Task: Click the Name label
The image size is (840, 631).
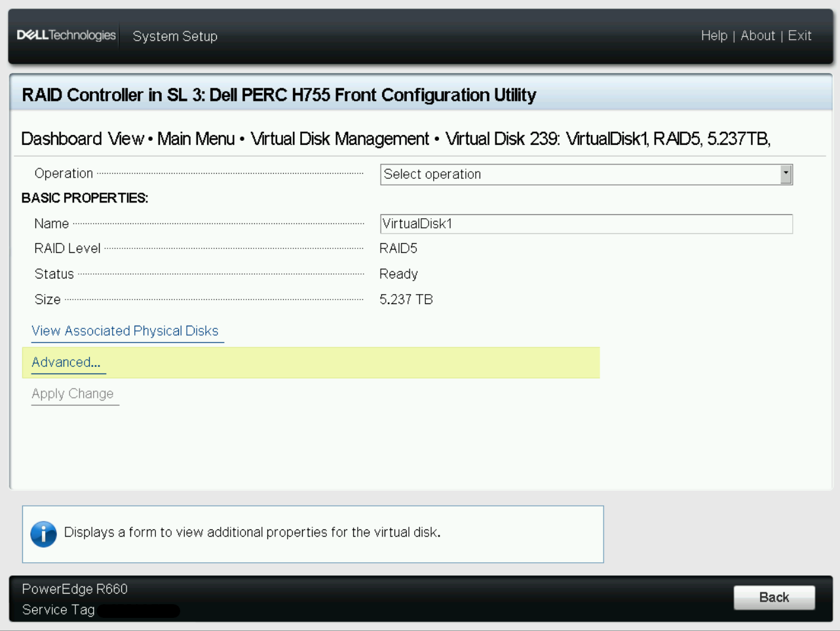Action: [x=51, y=223]
